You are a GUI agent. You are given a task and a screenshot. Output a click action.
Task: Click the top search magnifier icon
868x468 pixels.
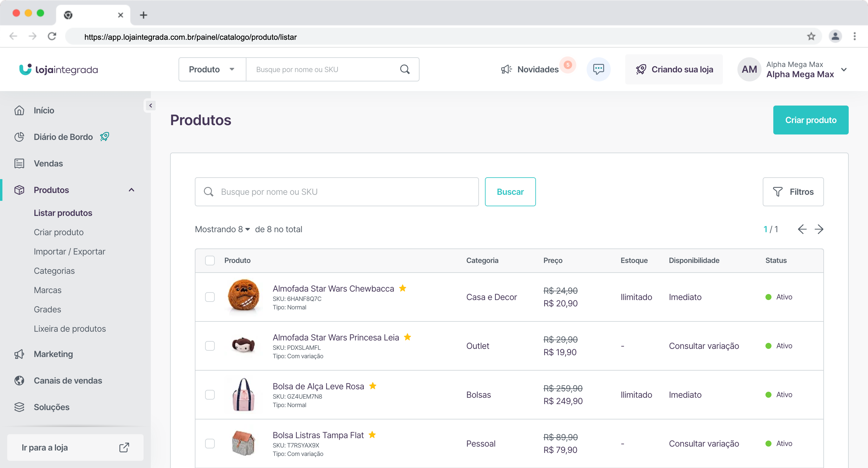(x=405, y=69)
